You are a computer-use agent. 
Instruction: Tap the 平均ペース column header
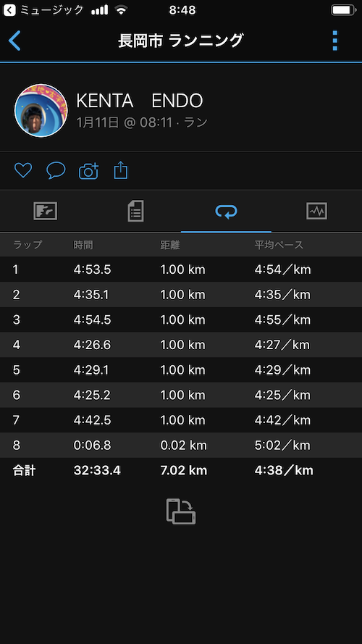[x=279, y=245]
